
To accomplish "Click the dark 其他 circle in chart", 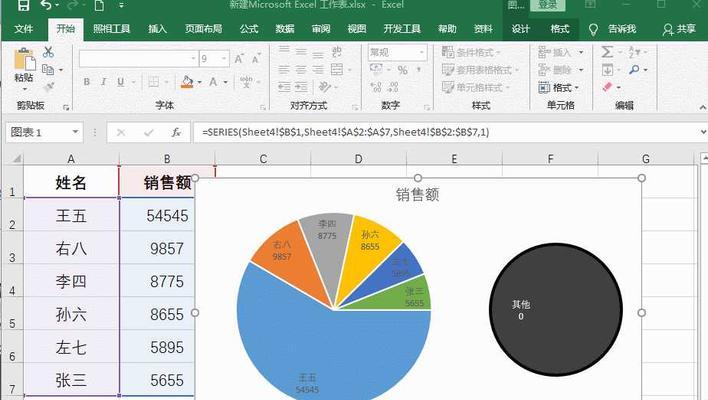I will click(x=556, y=310).
